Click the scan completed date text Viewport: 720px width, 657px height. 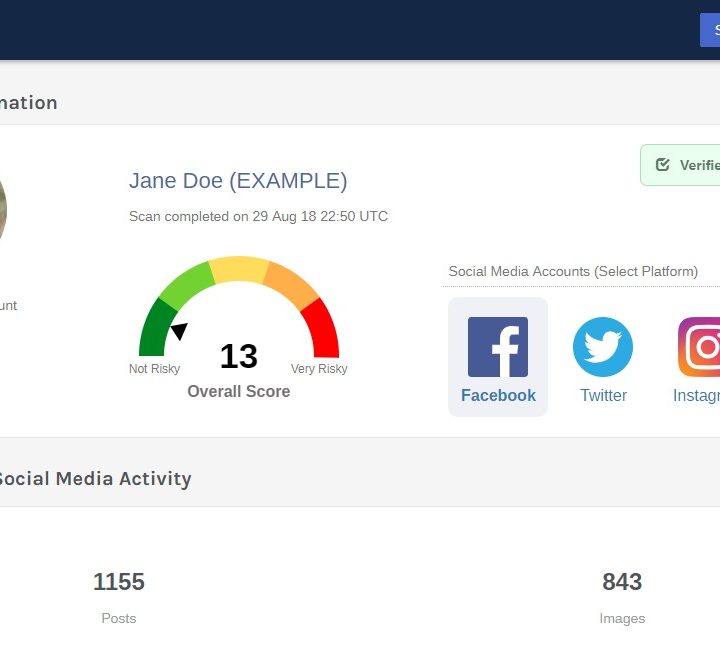pos(259,216)
